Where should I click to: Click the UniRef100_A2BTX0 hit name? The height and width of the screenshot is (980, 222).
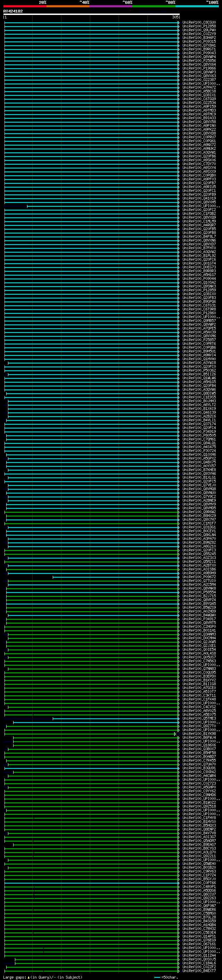click(199, 565)
